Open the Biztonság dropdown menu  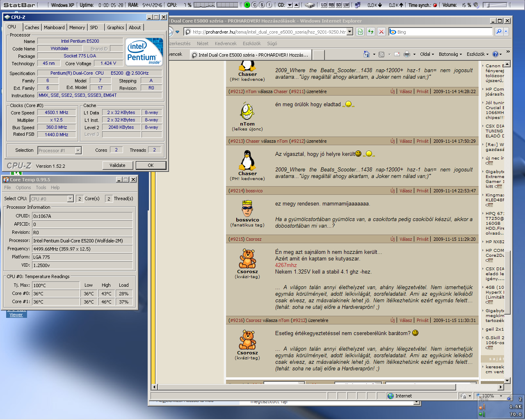point(450,54)
